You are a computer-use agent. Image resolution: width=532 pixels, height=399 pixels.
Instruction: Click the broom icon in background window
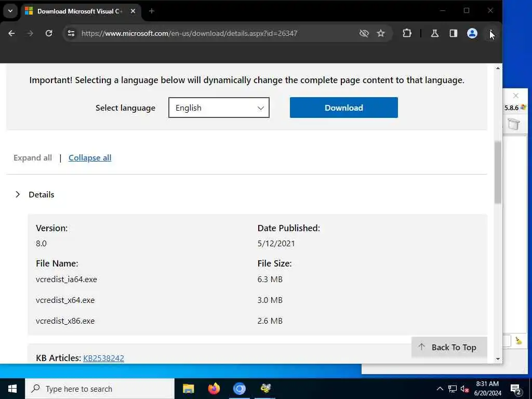click(518, 341)
